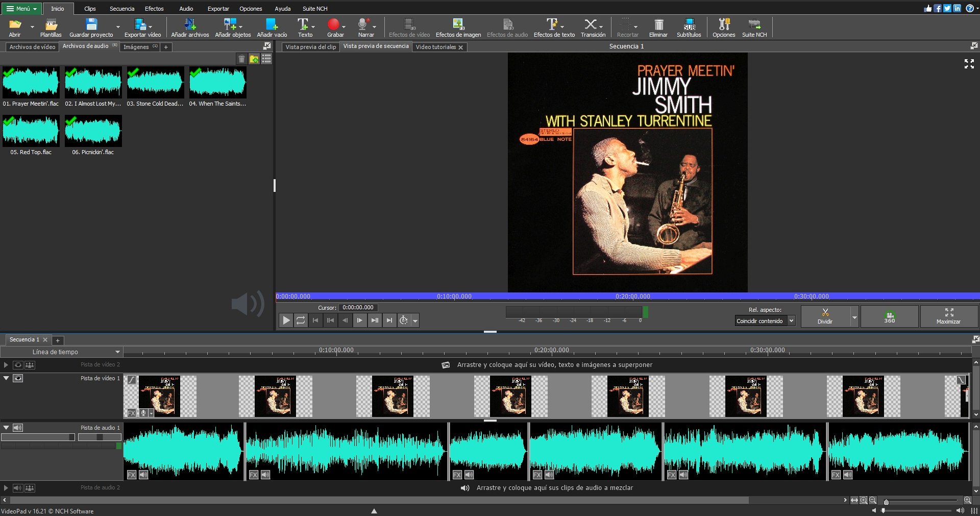Start recording with the Grabar icon
Screen dimensions: 980x516
(x=335, y=28)
